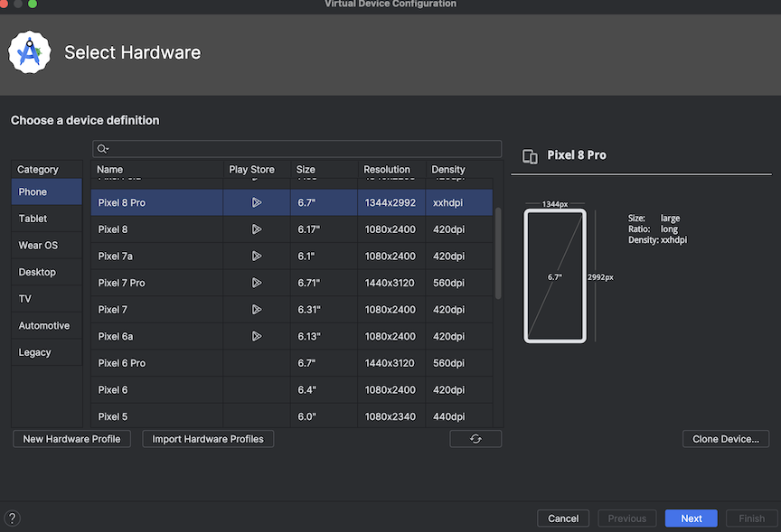Click the Play Store icon for Pixel 7 Pro

click(257, 283)
